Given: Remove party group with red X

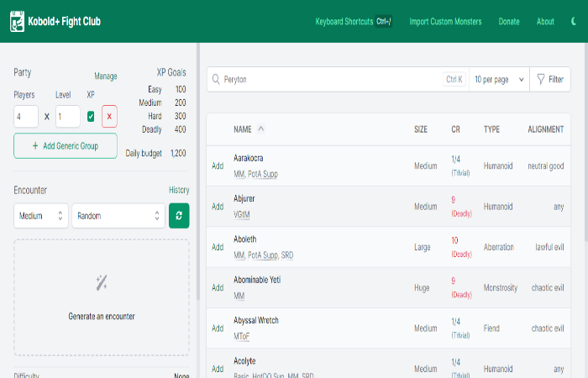Looking at the screenshot, I should pos(109,116).
